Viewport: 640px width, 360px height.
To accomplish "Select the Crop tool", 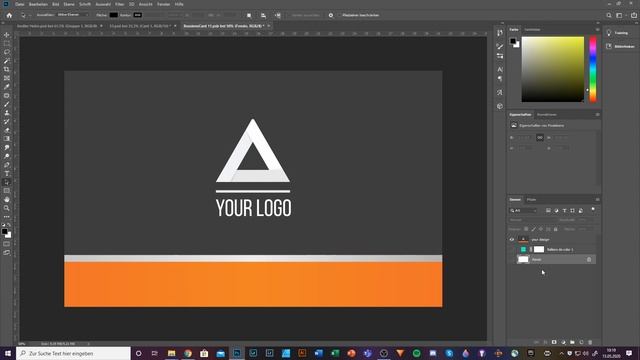I will coord(7,69).
